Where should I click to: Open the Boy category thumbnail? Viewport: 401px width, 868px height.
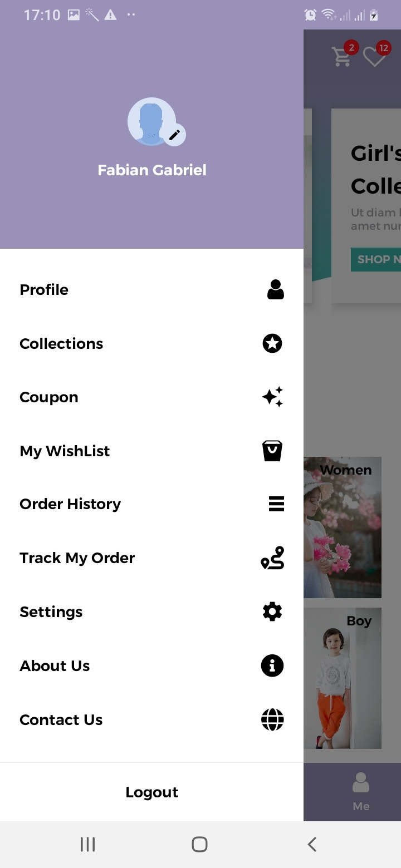(x=343, y=678)
